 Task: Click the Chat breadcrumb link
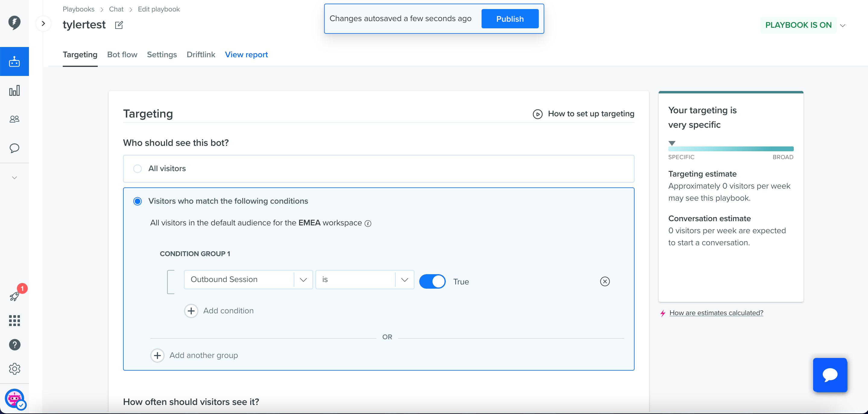[x=116, y=9]
